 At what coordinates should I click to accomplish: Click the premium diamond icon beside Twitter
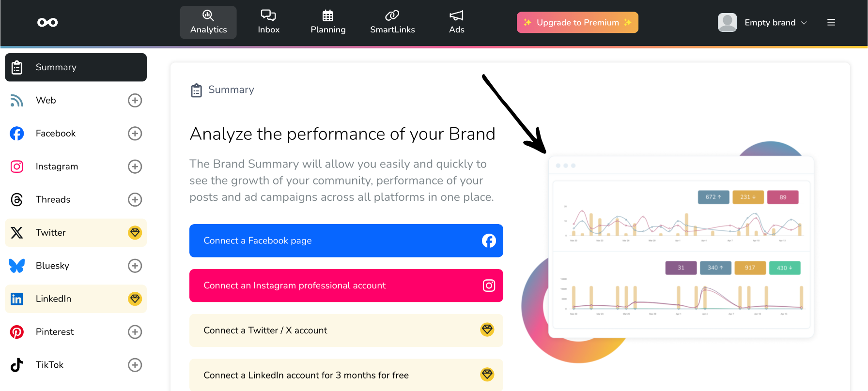pyautogui.click(x=135, y=233)
